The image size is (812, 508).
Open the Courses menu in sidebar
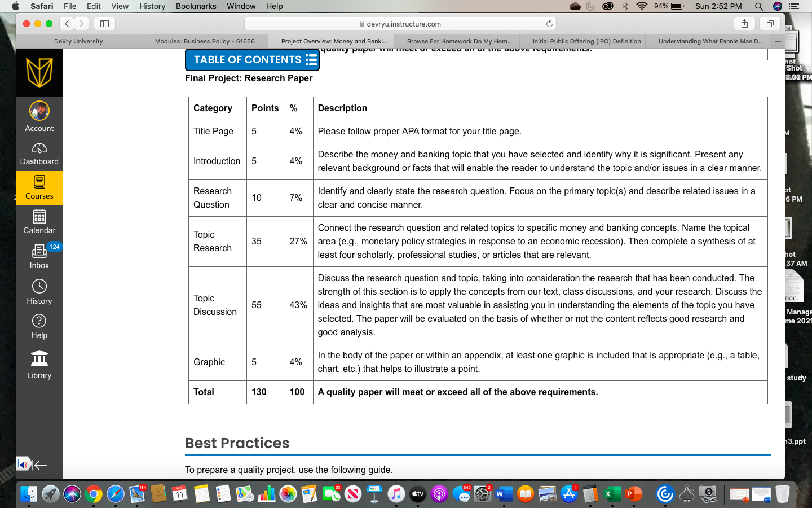39,188
